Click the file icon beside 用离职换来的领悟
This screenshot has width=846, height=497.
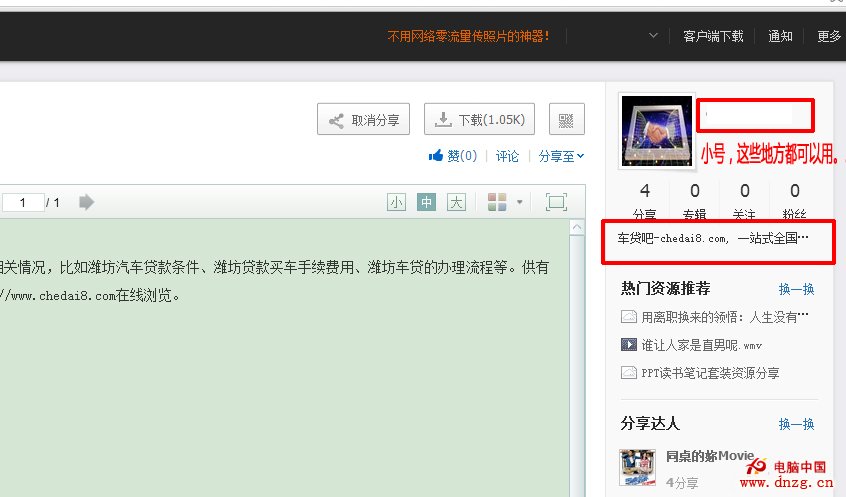point(629,316)
